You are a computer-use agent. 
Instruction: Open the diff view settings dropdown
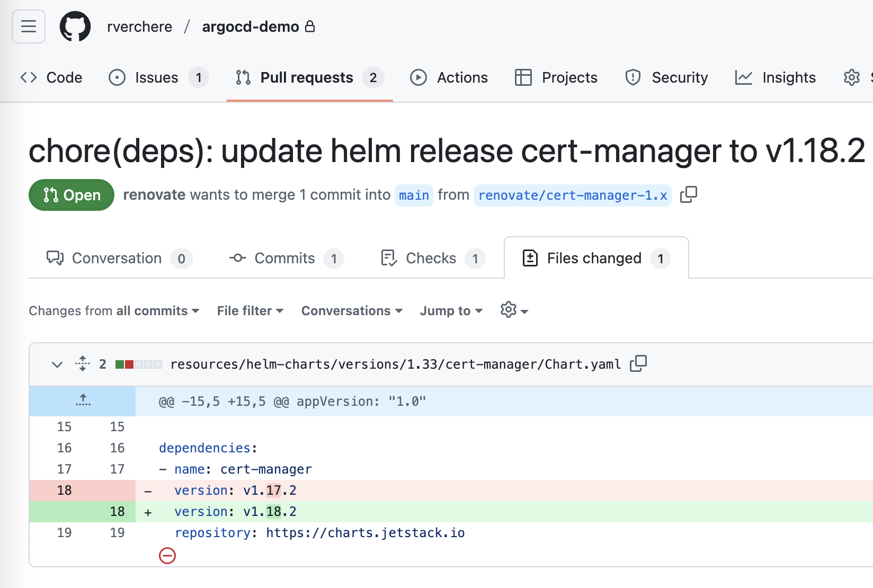514,310
